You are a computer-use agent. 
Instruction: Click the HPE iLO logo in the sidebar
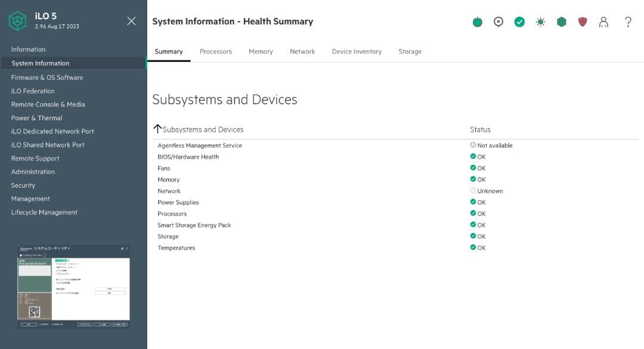[17, 21]
